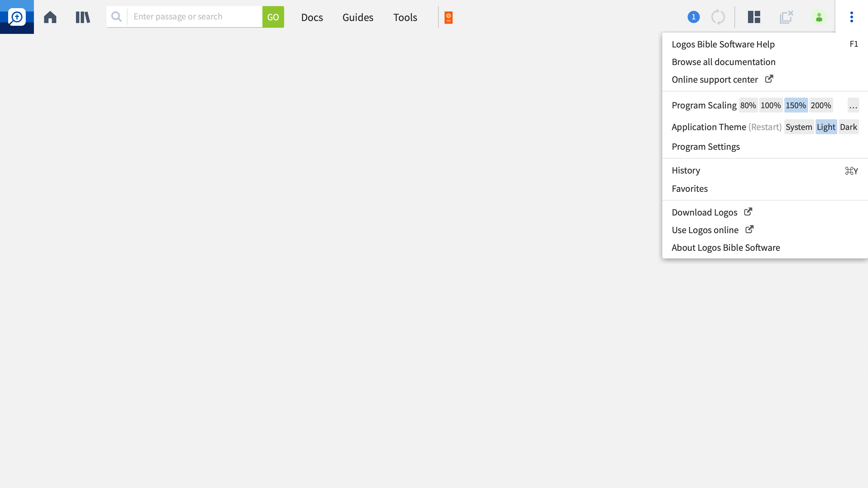This screenshot has height=488, width=868.
Task: Open the green user account avatar
Action: tap(819, 17)
